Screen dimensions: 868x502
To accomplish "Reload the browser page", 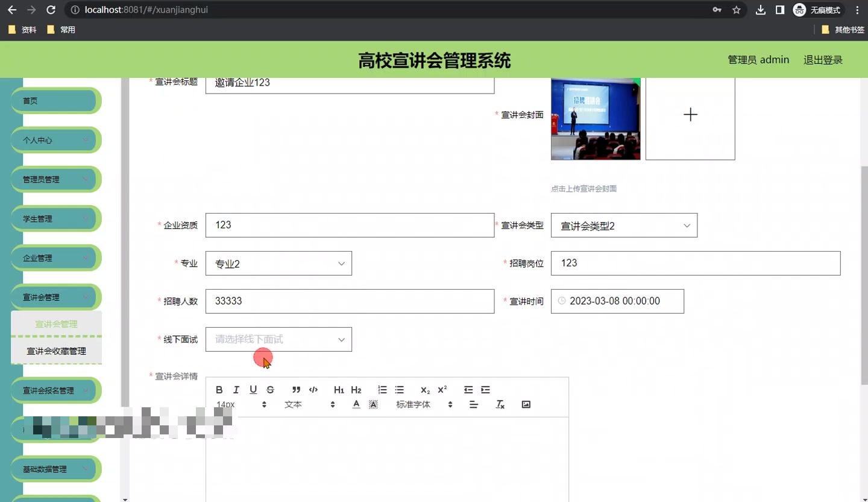I will coord(51,10).
